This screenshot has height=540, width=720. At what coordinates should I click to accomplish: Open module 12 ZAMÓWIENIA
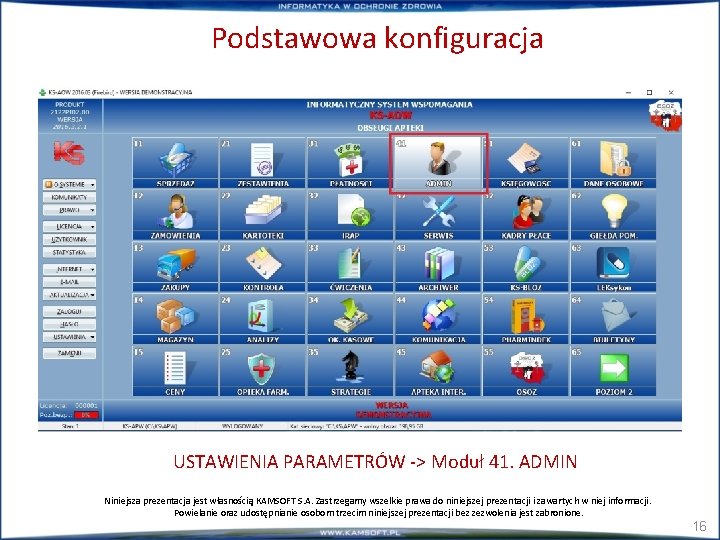(x=175, y=215)
